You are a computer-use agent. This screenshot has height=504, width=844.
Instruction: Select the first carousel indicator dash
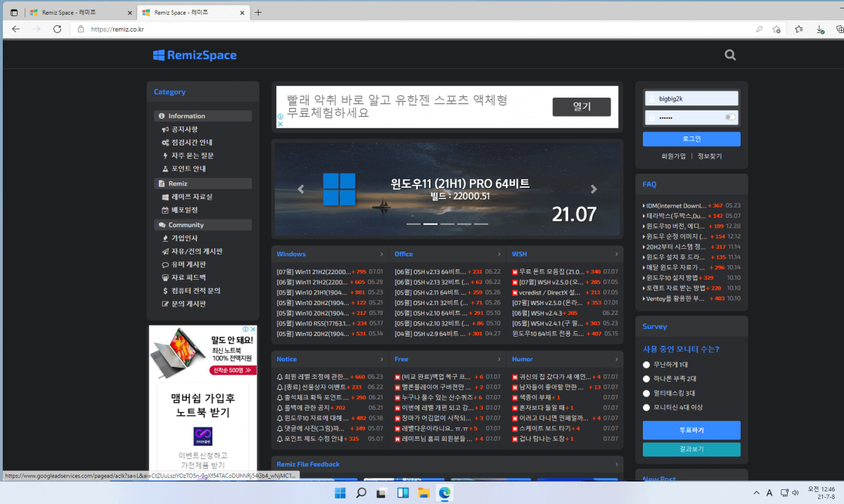[x=414, y=224]
